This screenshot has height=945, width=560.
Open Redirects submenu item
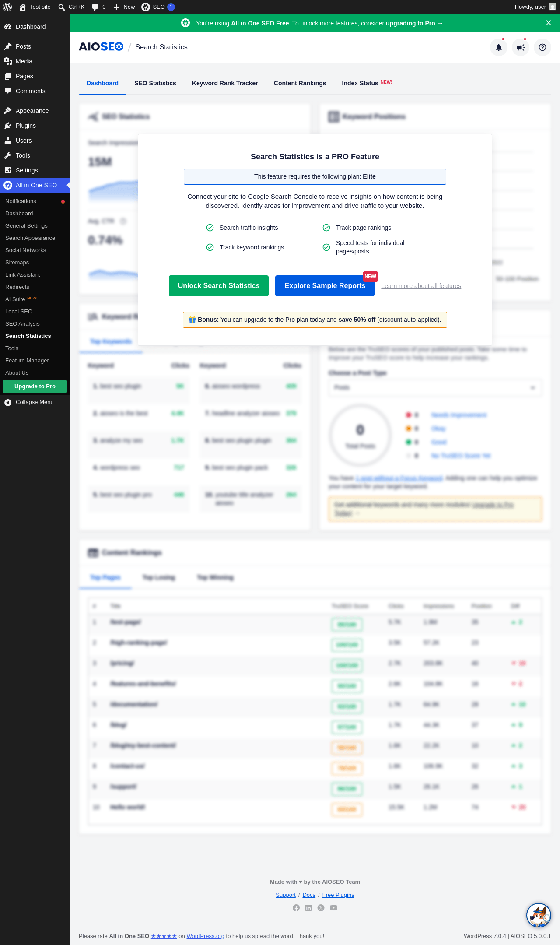pyautogui.click(x=35, y=287)
